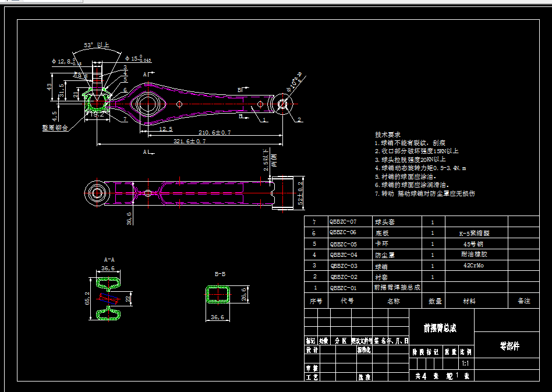Click the '技术要求' heading text
The image size is (552, 392).
click(x=388, y=135)
